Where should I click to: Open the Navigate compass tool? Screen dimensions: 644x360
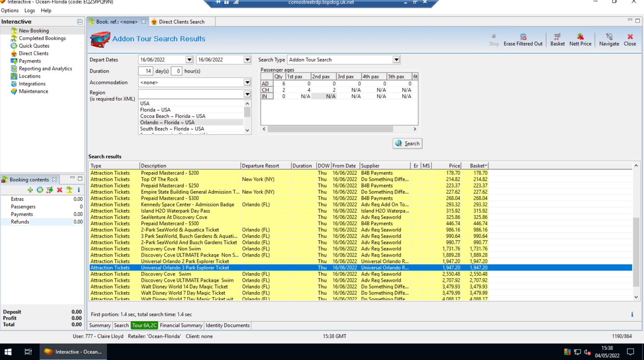click(x=609, y=40)
